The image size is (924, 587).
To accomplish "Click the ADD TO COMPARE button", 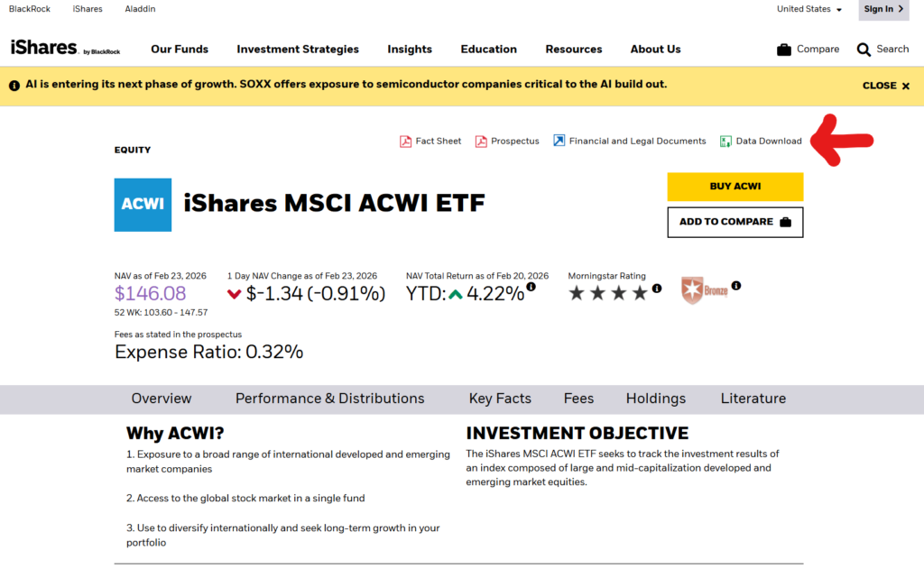I will tap(735, 222).
